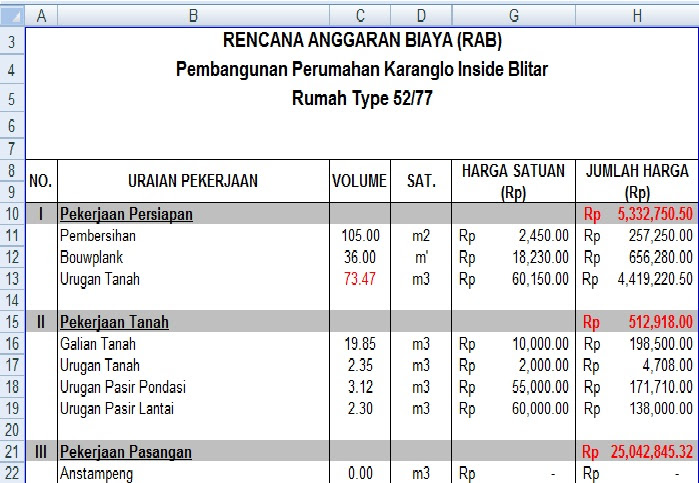Select row 3 header

[x=12, y=41]
